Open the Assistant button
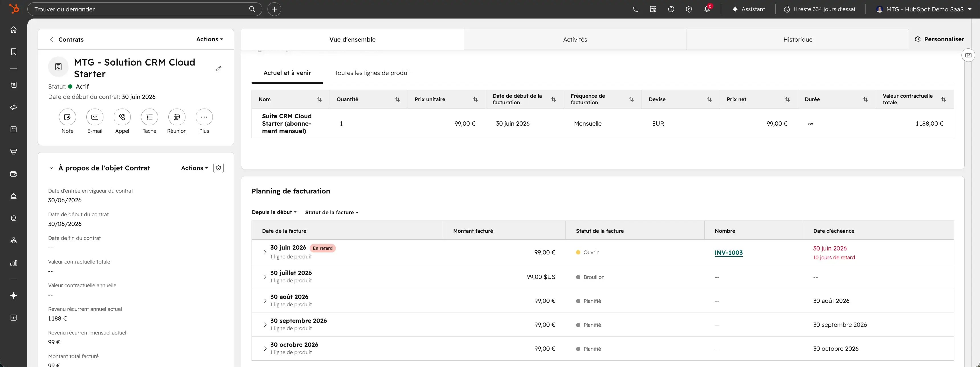Screen dimensions: 980x367 748,9
